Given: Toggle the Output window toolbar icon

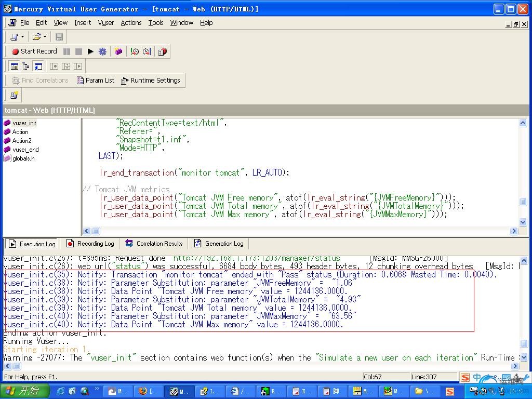Looking at the screenshot, I should (38, 66).
